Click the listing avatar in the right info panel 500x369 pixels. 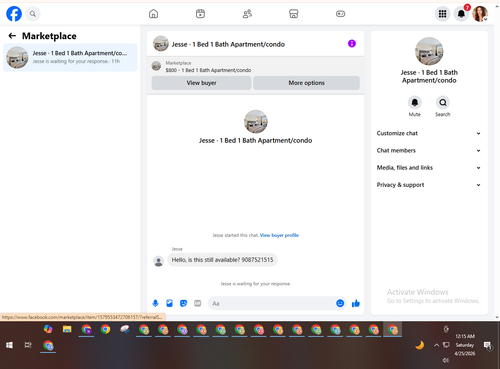point(429,51)
